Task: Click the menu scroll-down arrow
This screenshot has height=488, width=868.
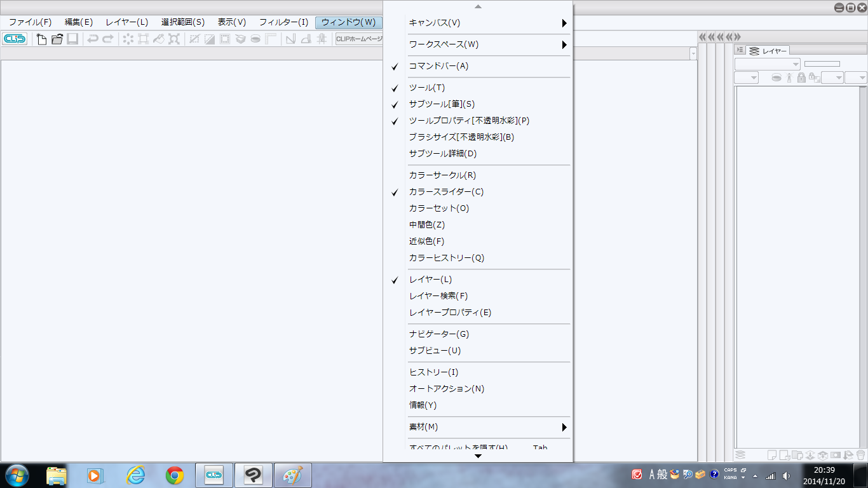Action: pos(478,456)
